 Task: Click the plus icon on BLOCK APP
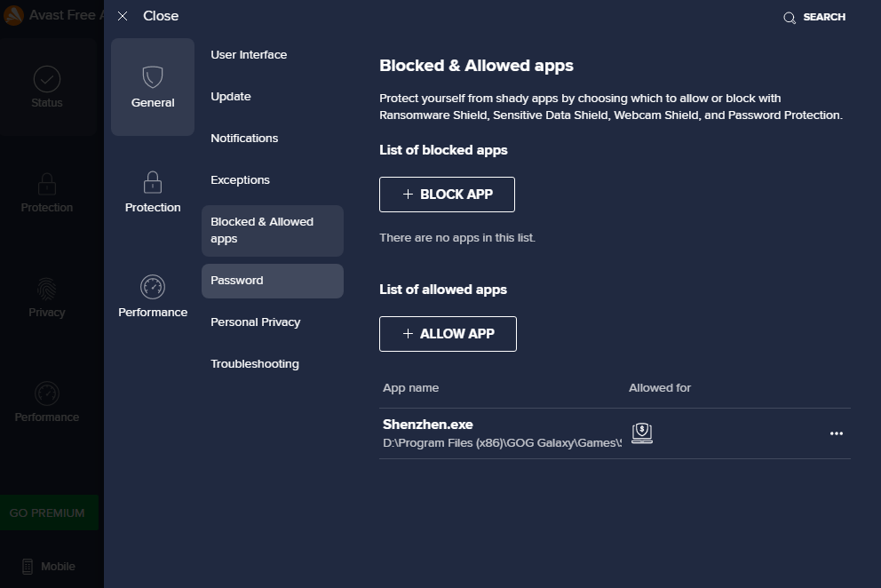click(x=408, y=194)
